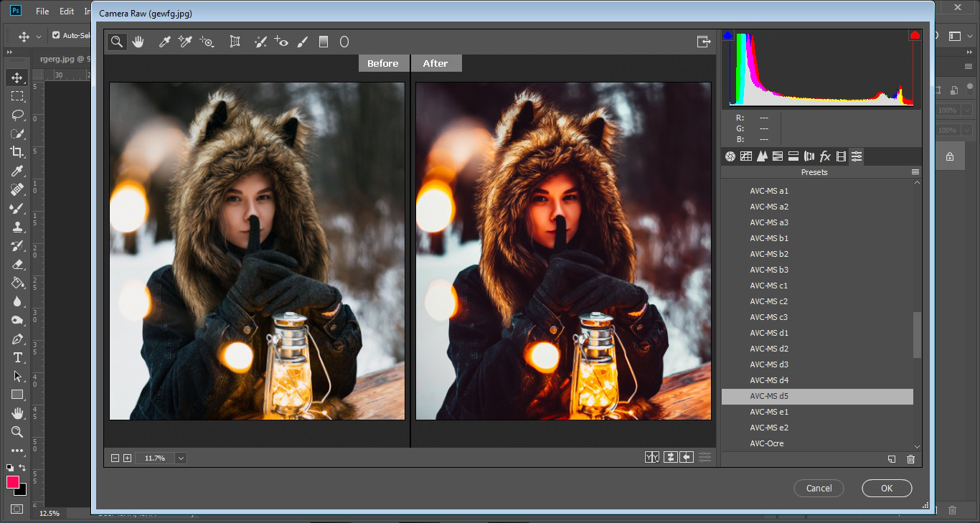The width and height of the screenshot is (980, 523).
Task: Select the Pen tool in Photoshop
Action: pyautogui.click(x=17, y=339)
